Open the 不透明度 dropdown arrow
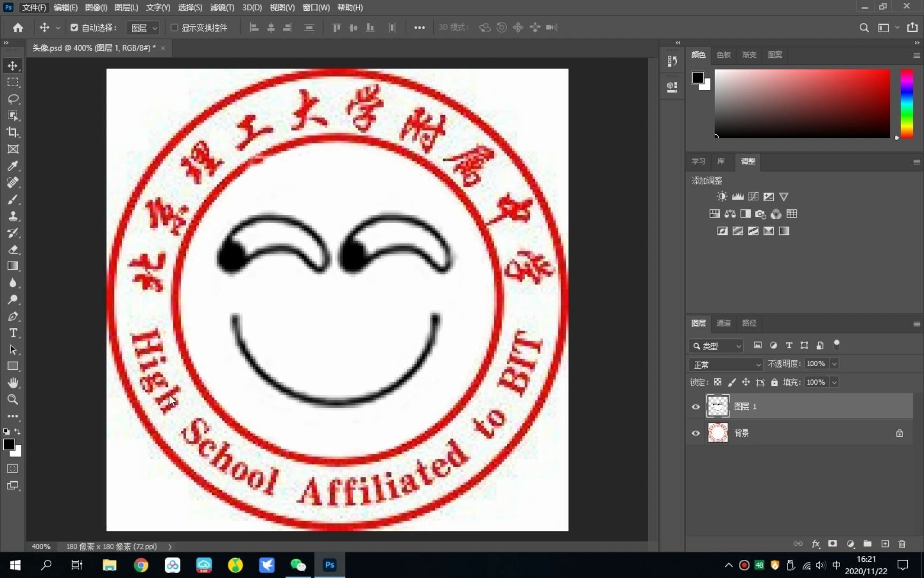This screenshot has width=924, height=578. click(834, 364)
